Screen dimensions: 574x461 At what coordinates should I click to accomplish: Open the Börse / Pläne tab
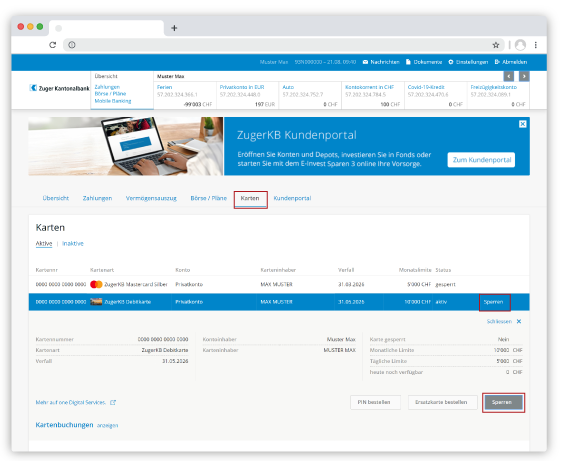[209, 198]
